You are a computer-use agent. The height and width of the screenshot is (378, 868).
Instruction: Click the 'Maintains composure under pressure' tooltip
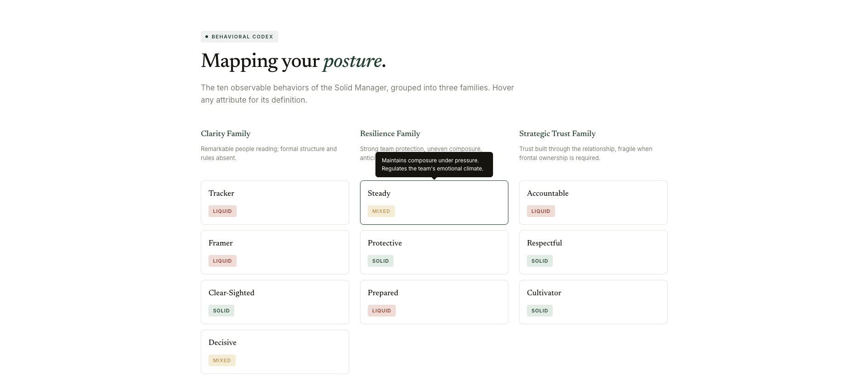coord(434,165)
